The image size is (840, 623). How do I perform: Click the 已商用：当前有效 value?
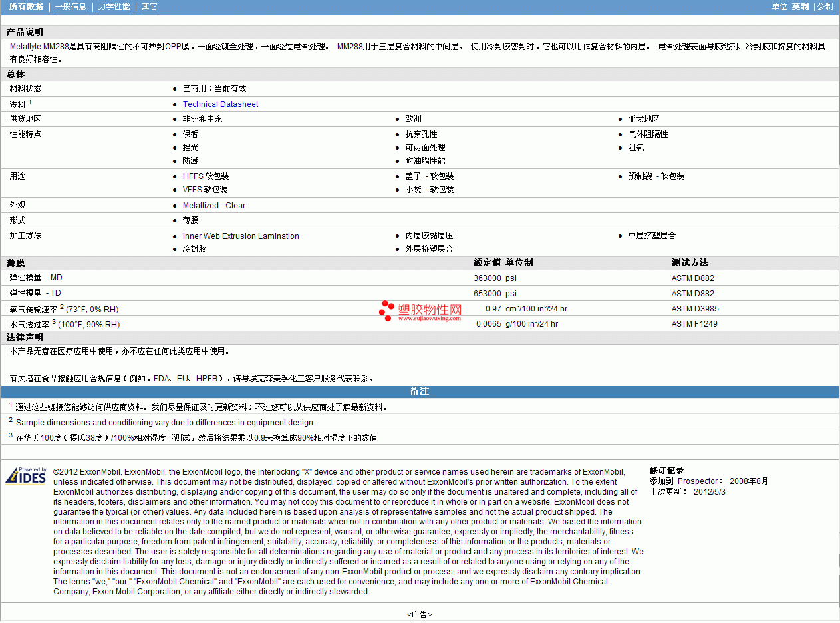click(x=215, y=89)
